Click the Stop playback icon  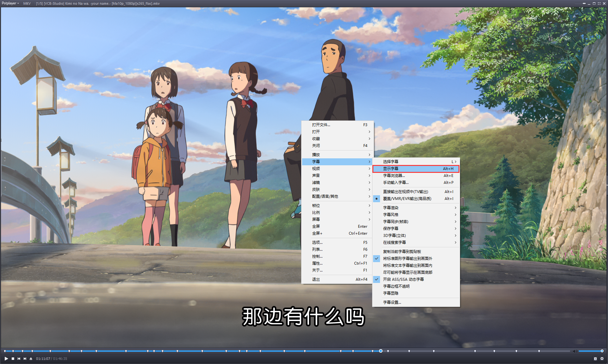(x=13, y=359)
